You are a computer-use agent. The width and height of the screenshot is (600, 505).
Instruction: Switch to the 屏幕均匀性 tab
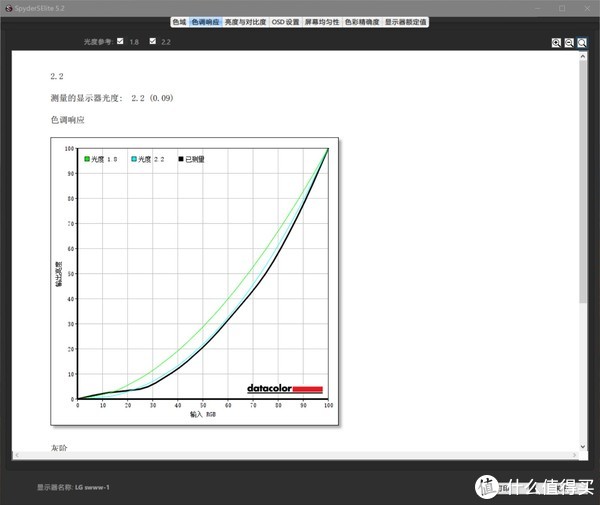click(x=322, y=22)
